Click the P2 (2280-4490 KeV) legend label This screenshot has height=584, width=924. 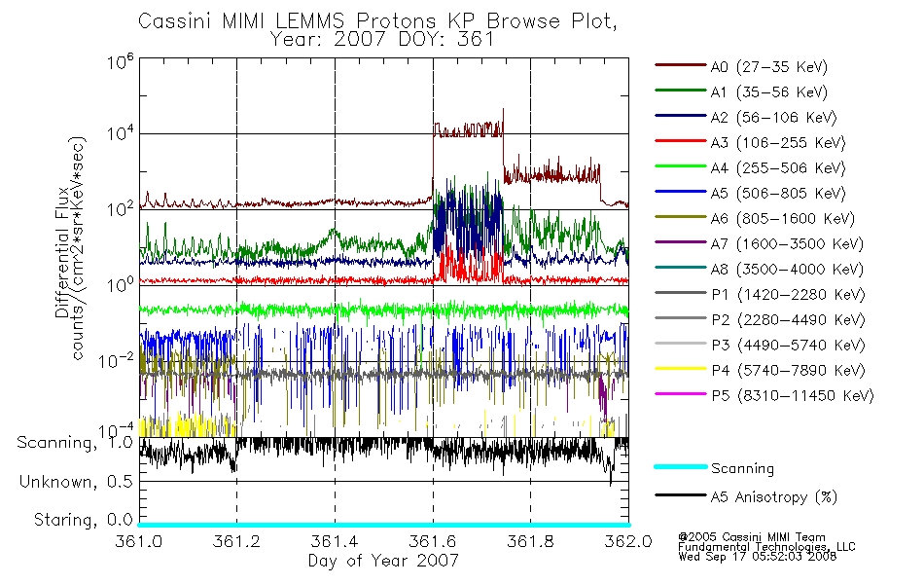pyautogui.click(x=788, y=319)
